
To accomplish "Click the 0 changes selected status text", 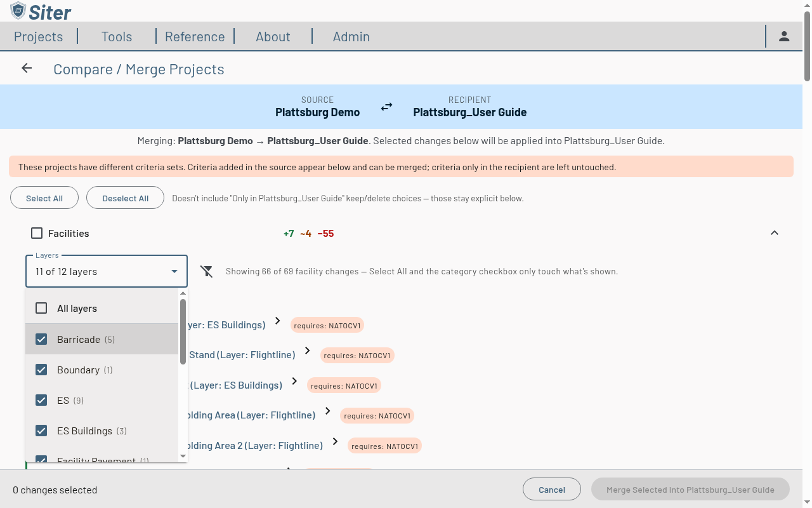I will coord(55,490).
